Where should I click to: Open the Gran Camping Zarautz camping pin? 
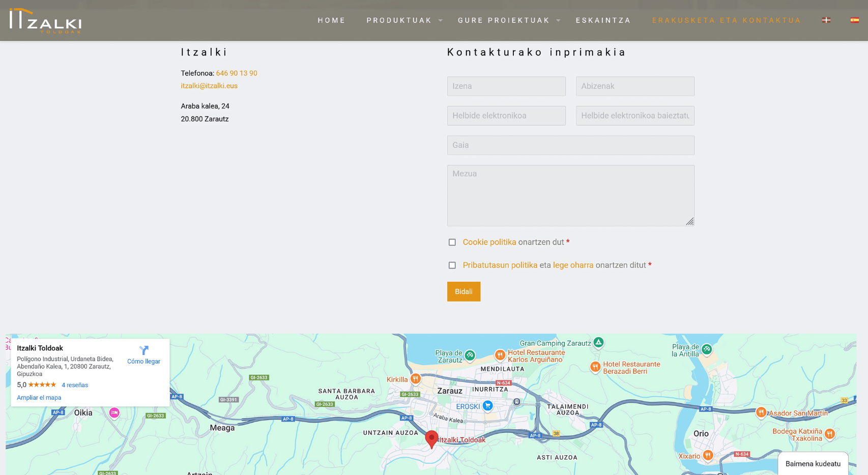click(599, 343)
